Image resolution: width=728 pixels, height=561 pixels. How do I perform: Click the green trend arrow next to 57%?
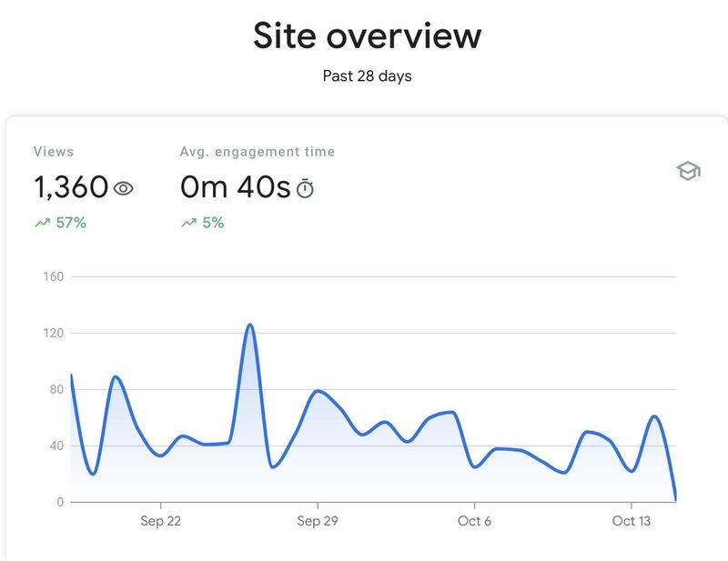(x=41, y=223)
